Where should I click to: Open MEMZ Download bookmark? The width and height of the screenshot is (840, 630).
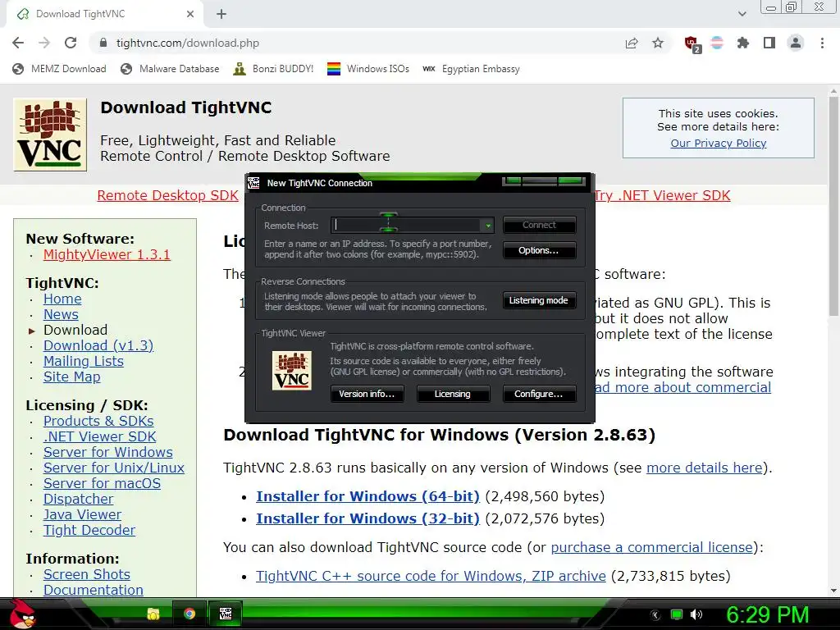coord(59,69)
